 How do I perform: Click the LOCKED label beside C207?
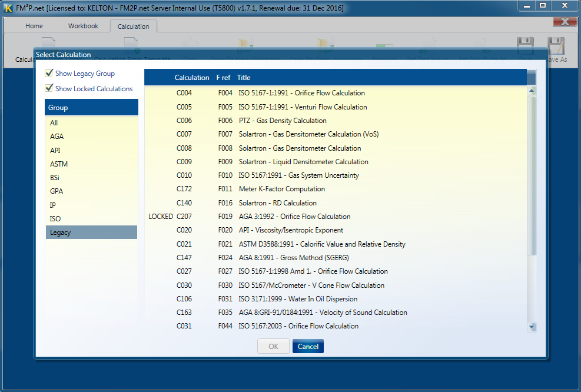click(x=161, y=217)
